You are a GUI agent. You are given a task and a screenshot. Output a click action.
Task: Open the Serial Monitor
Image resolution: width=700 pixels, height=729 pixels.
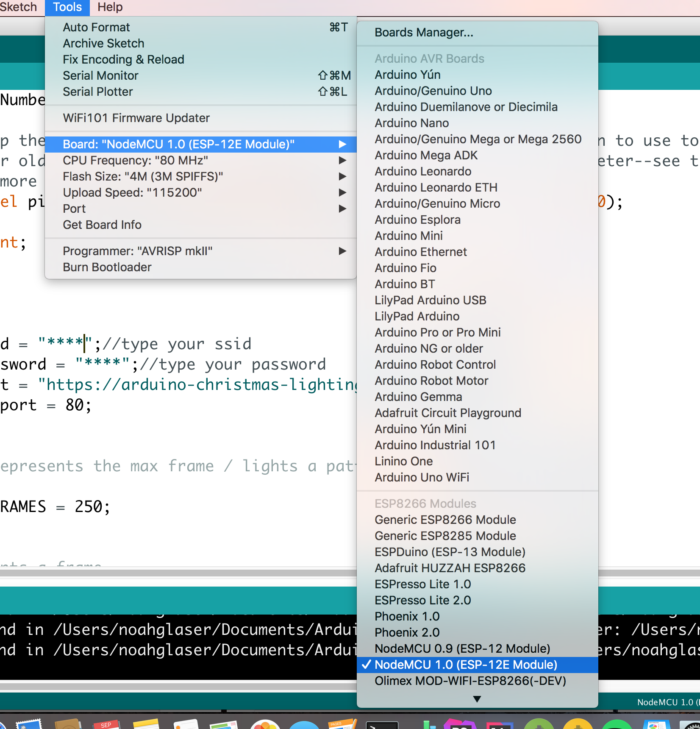(201, 75)
